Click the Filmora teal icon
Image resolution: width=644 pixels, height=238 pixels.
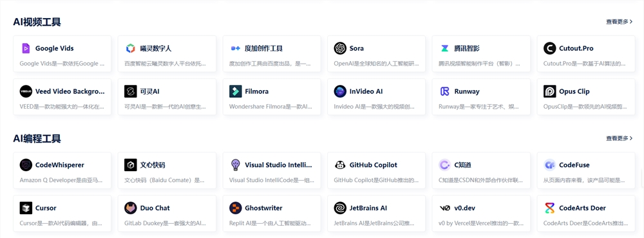click(x=235, y=91)
